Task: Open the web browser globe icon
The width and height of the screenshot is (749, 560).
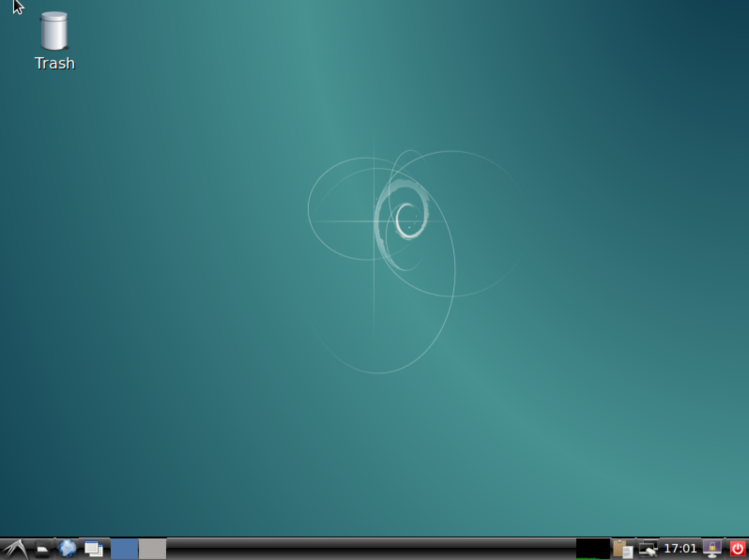Action: pyautogui.click(x=68, y=548)
